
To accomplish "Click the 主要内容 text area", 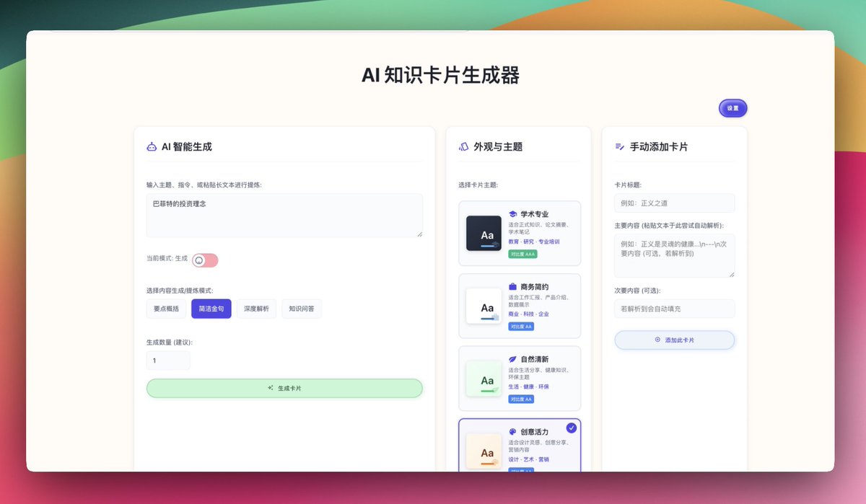I will [675, 255].
